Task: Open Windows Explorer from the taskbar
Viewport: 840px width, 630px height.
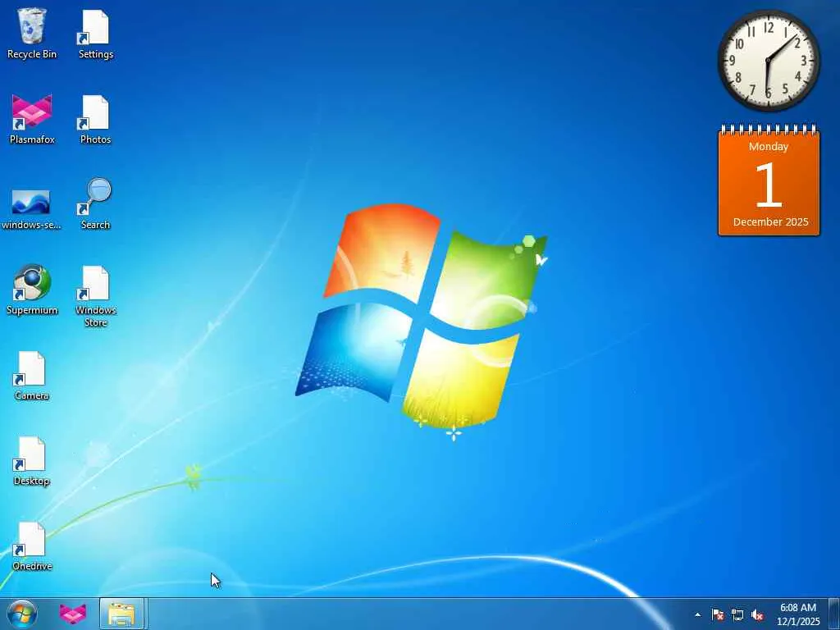Action: [121, 614]
